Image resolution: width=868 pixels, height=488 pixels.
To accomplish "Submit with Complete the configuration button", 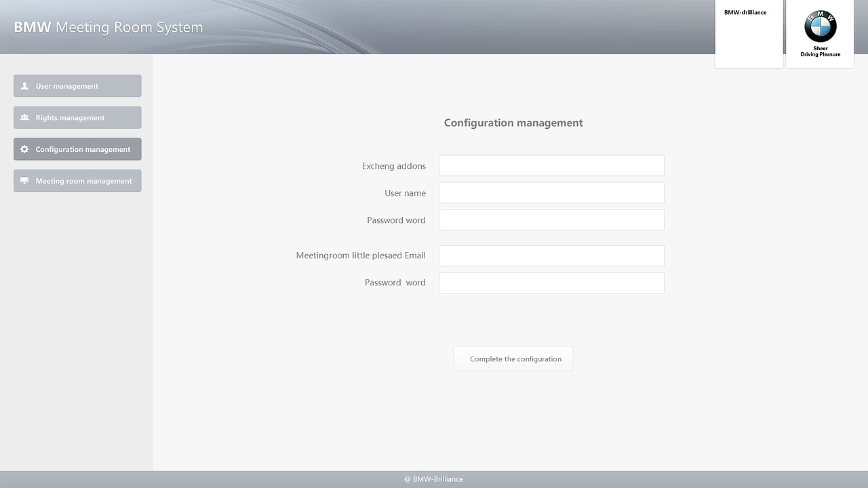I will tap(513, 359).
